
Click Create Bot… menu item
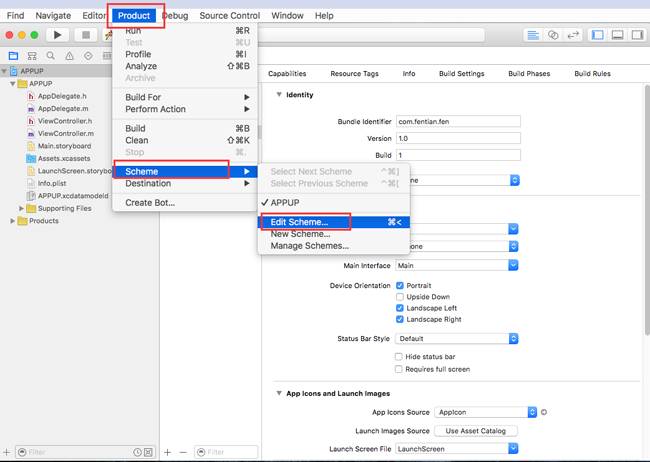[185, 203]
